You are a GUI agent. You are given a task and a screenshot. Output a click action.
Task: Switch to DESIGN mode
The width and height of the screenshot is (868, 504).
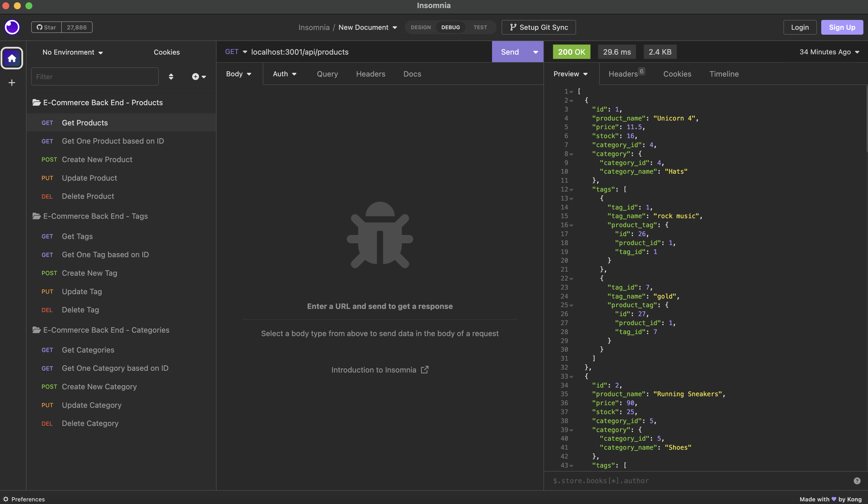pos(420,27)
